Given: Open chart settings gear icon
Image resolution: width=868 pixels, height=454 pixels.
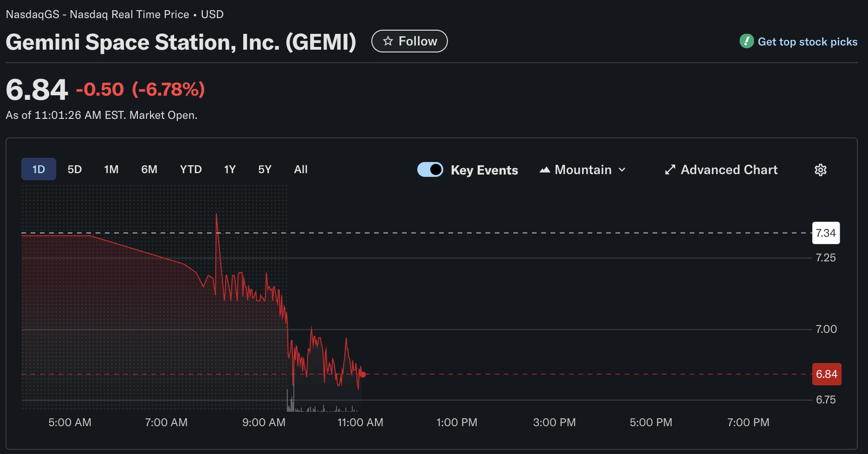Looking at the screenshot, I should click(820, 170).
